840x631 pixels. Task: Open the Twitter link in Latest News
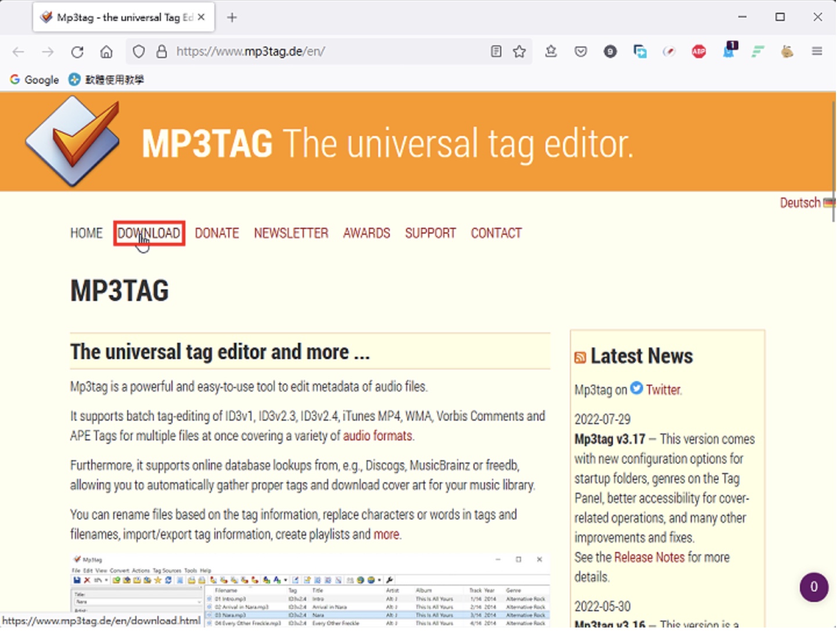point(666,391)
